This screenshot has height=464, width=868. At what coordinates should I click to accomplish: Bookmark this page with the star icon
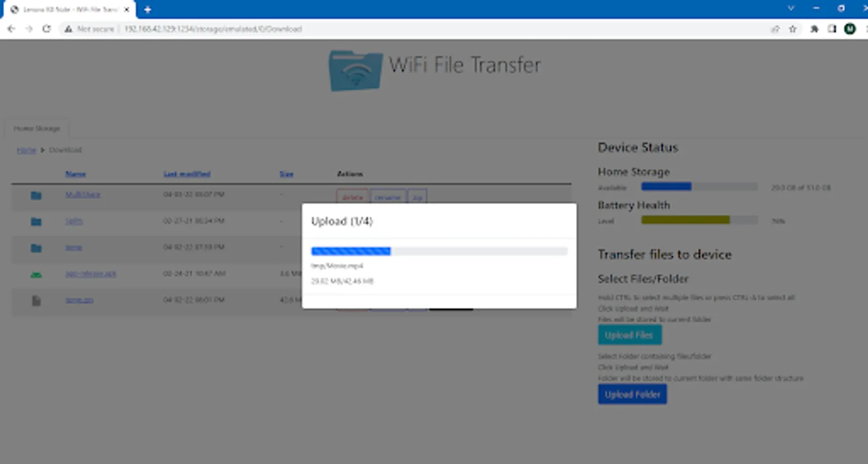pos(793,29)
